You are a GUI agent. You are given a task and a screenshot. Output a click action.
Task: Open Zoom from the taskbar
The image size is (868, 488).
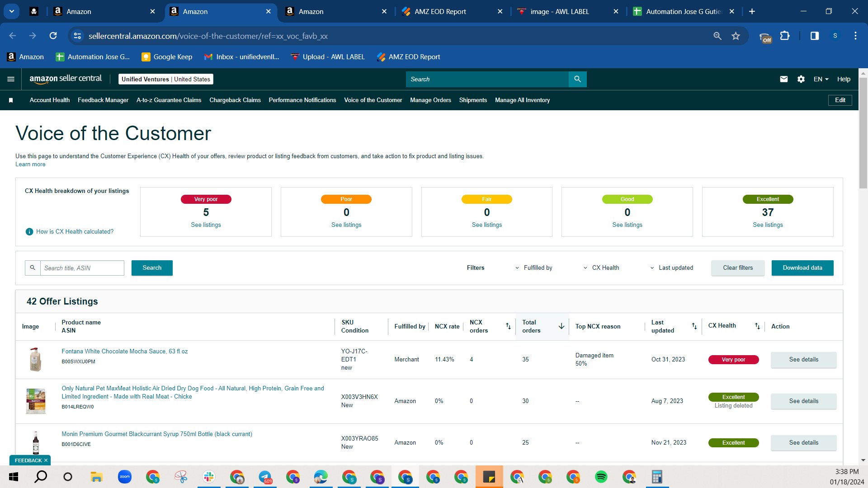[x=125, y=477]
